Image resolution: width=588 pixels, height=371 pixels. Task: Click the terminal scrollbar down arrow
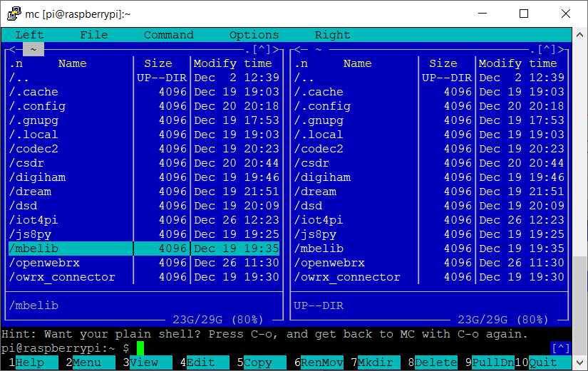pos(579,362)
